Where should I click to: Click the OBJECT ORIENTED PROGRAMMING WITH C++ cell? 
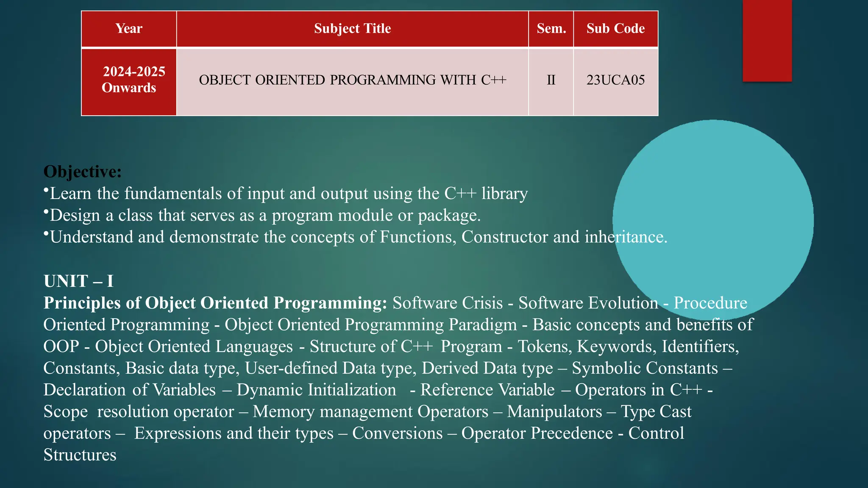pyautogui.click(x=352, y=80)
